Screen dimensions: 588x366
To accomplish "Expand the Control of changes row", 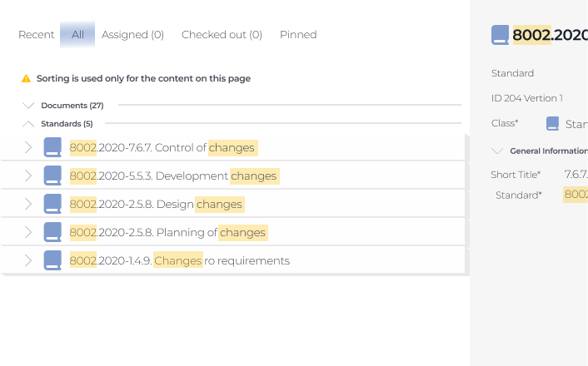I will (x=28, y=147).
